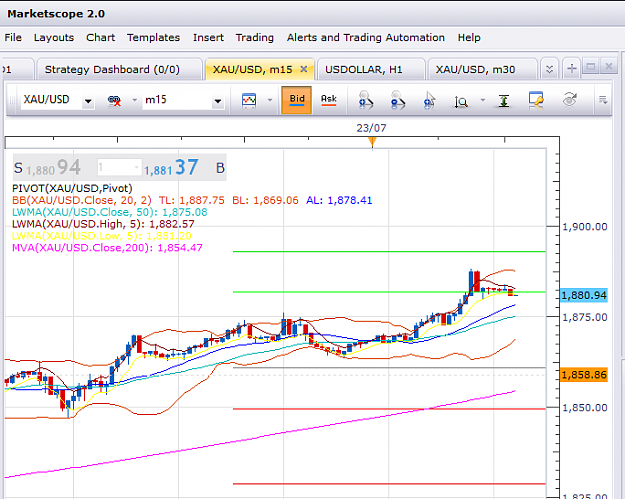Screen dimensions: 625x499
Task: Click the 1,880.94 current price label
Action: coord(584,295)
